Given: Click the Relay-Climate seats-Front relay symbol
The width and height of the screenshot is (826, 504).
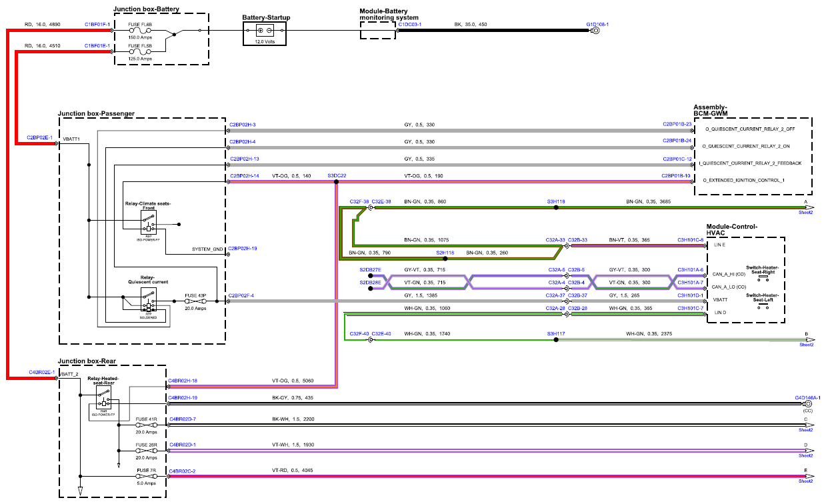Looking at the screenshot, I should pos(147,222).
